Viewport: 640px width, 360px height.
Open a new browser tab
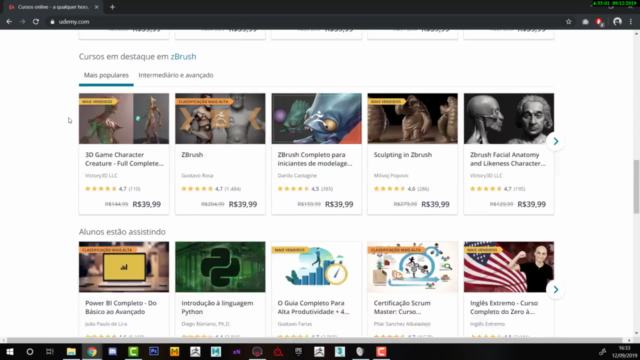pos(112,7)
